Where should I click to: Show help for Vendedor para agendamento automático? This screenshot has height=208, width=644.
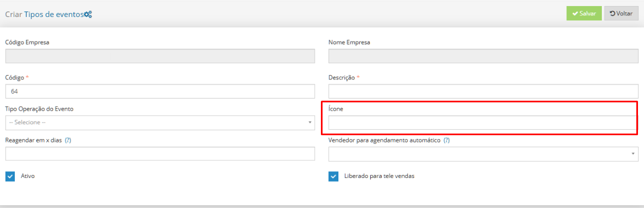[446, 140]
